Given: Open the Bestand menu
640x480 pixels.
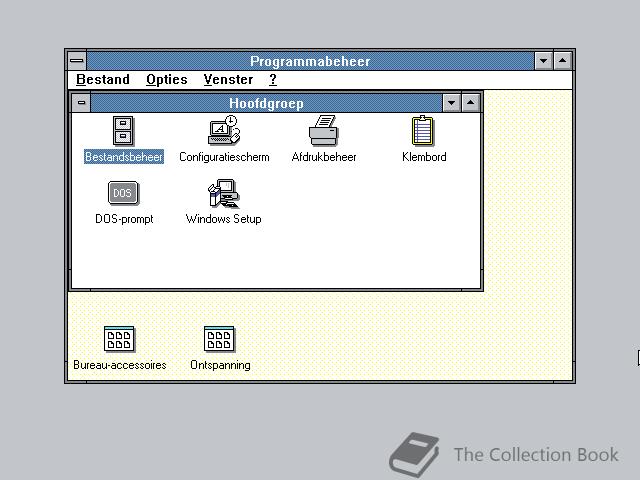Looking at the screenshot, I should coord(103,79).
